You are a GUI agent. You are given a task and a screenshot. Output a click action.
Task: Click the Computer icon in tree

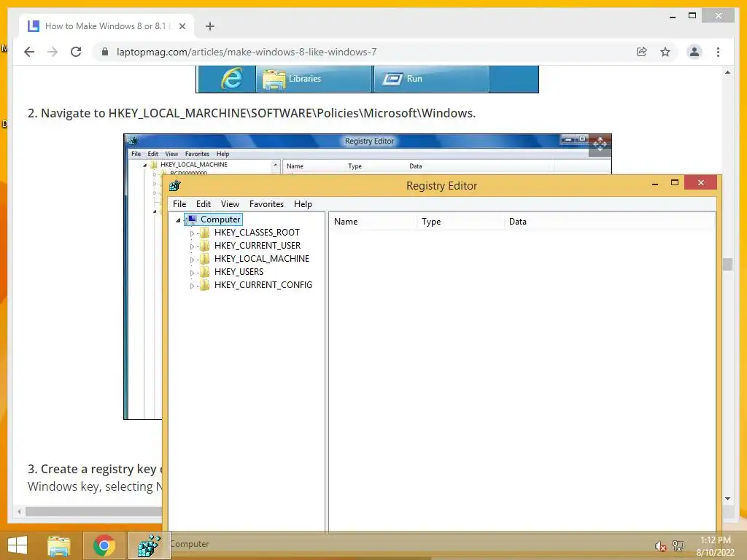192,219
